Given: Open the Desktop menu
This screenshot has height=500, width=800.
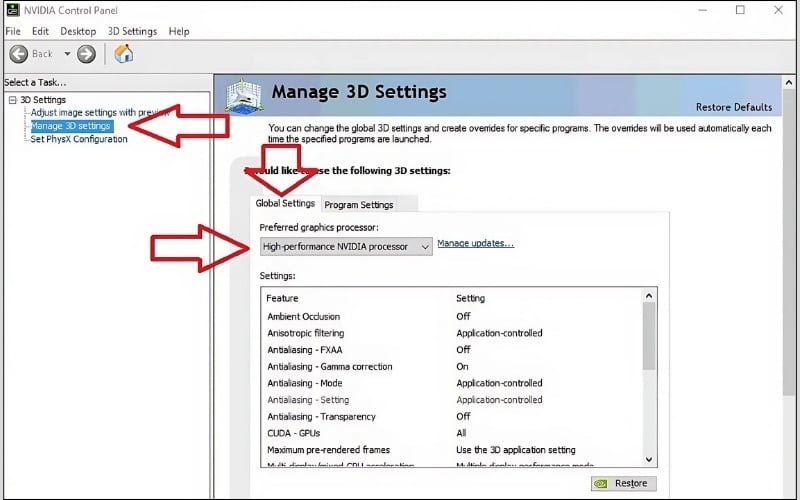Looking at the screenshot, I should tap(78, 31).
